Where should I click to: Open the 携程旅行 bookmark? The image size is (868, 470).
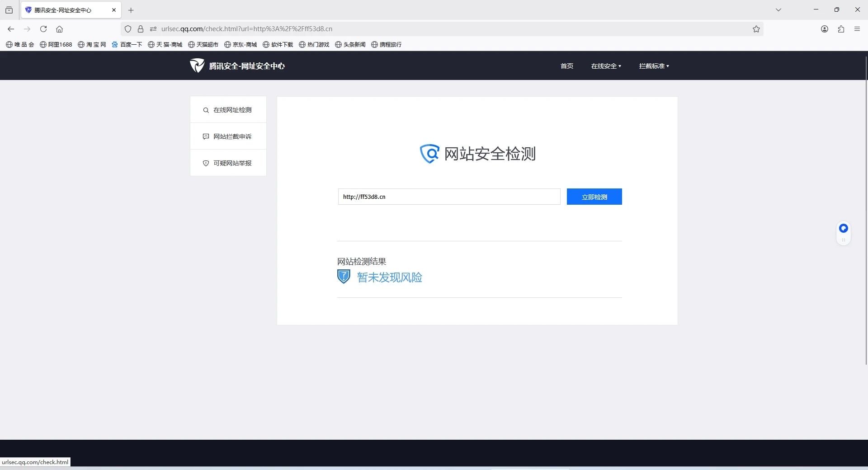(x=387, y=44)
